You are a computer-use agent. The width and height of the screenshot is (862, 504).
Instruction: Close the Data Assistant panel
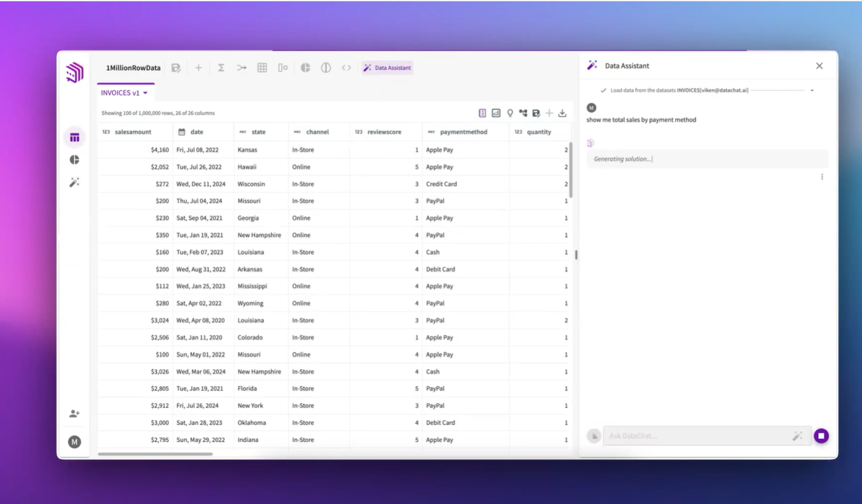tap(820, 66)
